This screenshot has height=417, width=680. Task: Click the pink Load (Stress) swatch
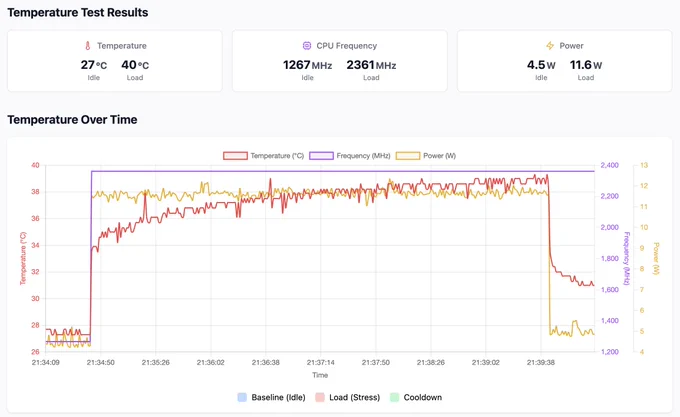(x=320, y=397)
